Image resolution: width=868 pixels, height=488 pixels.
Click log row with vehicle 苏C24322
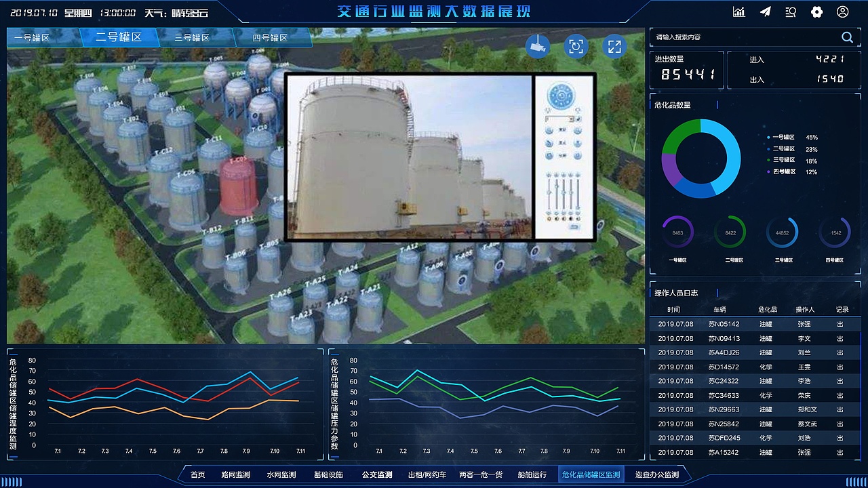755,381
